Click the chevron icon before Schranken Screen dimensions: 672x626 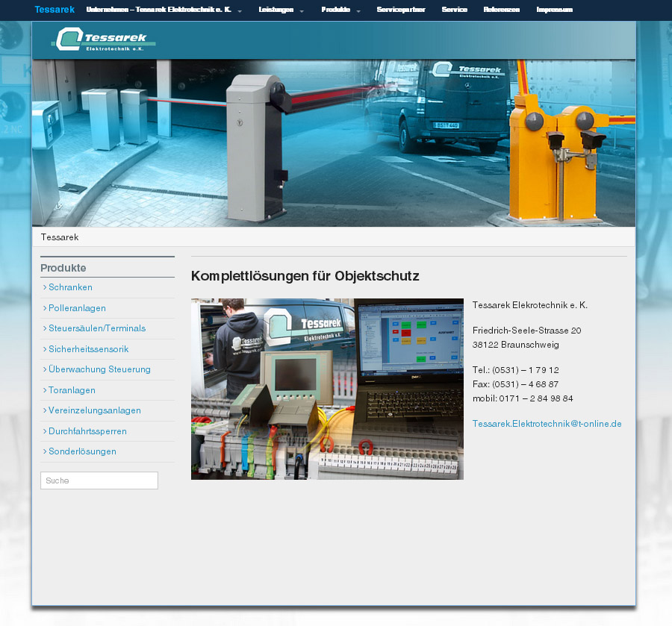[45, 287]
